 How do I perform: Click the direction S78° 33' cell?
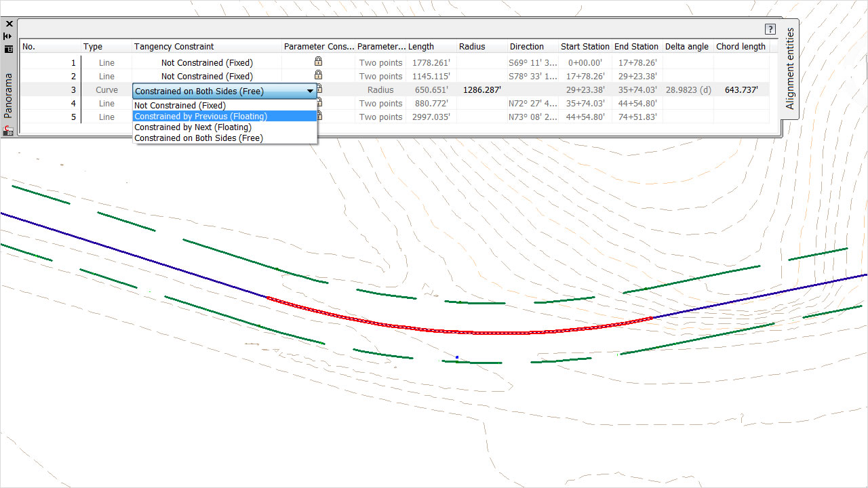532,77
